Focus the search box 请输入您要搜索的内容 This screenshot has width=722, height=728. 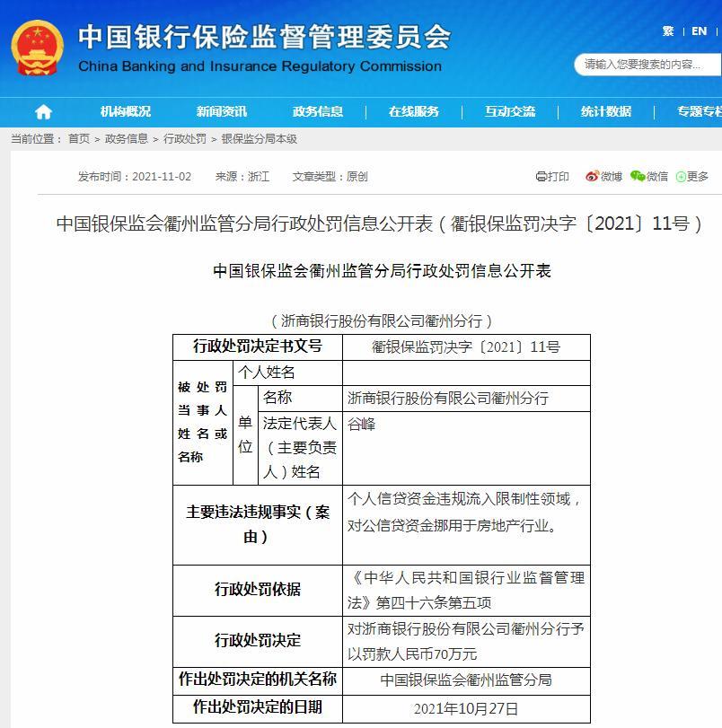pos(647,64)
